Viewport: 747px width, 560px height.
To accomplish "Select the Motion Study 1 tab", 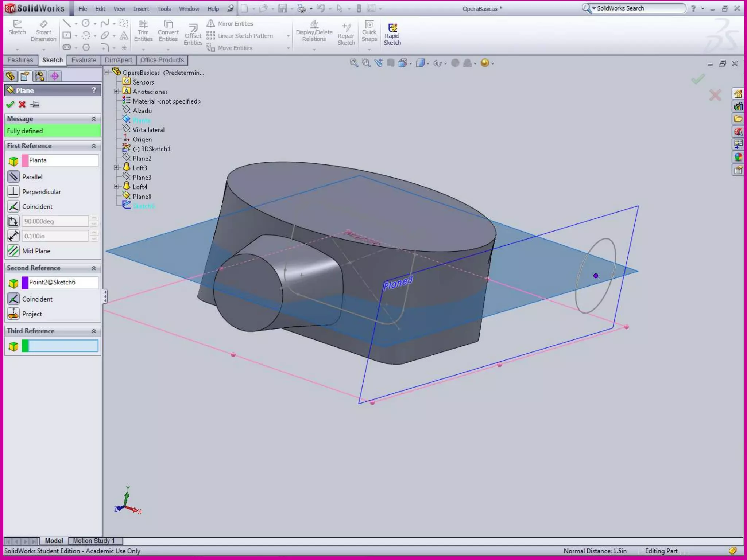I will pos(94,541).
